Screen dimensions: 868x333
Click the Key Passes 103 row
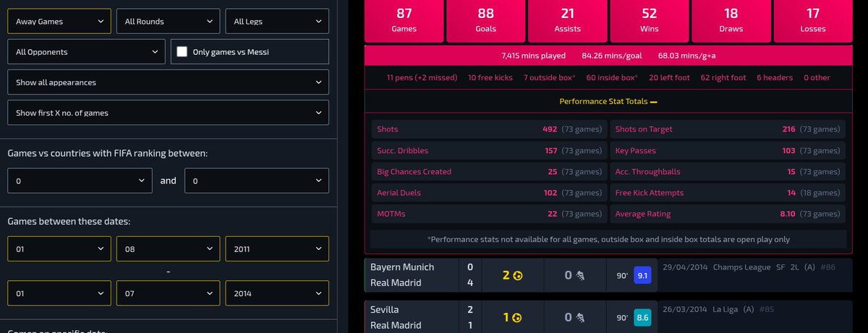click(x=727, y=151)
